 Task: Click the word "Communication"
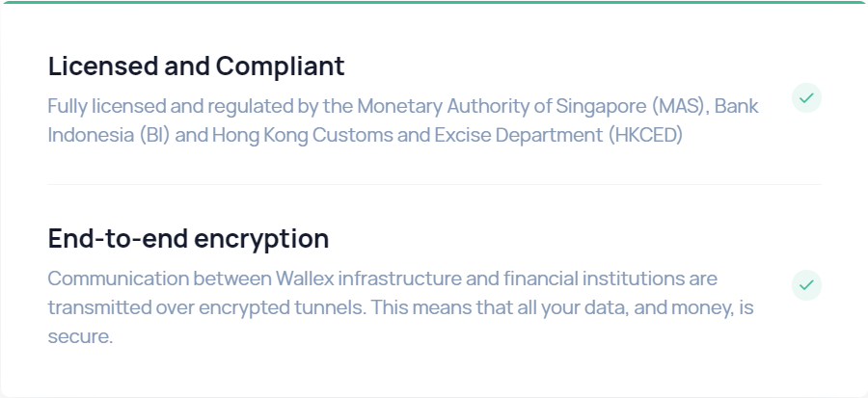click(118, 279)
